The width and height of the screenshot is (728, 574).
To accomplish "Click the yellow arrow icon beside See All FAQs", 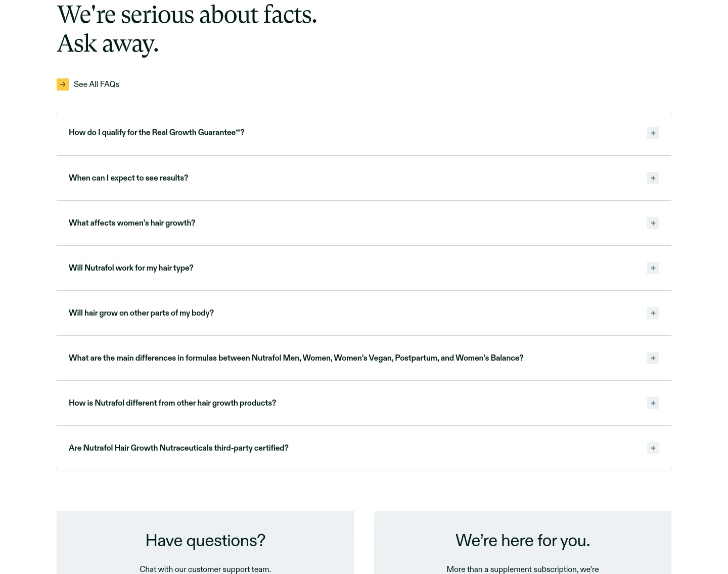I will click(x=63, y=84).
